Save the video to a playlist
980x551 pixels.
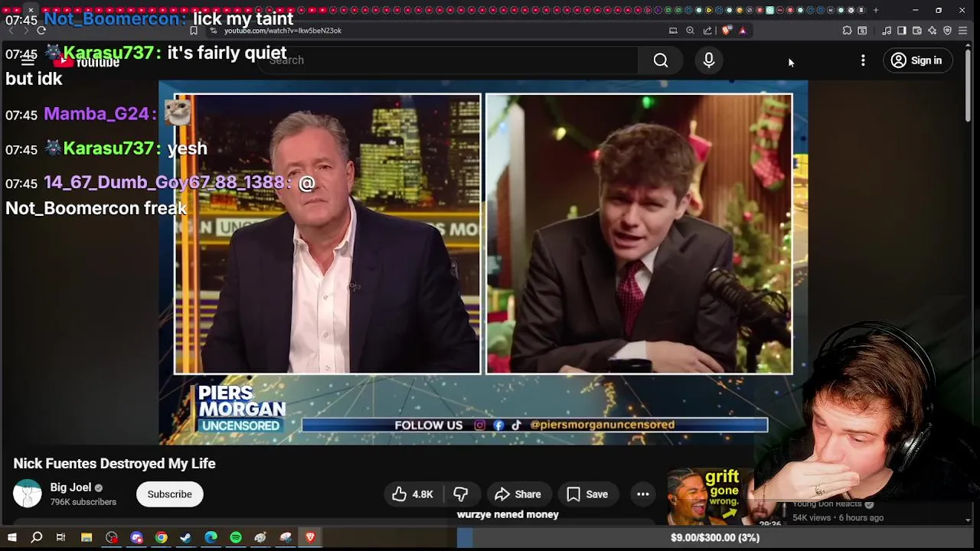[587, 494]
